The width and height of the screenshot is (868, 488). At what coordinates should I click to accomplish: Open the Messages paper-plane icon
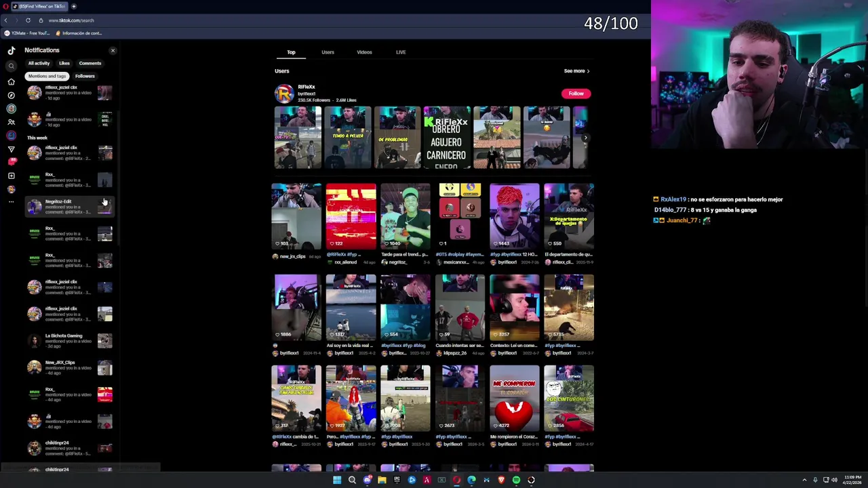[11, 149]
